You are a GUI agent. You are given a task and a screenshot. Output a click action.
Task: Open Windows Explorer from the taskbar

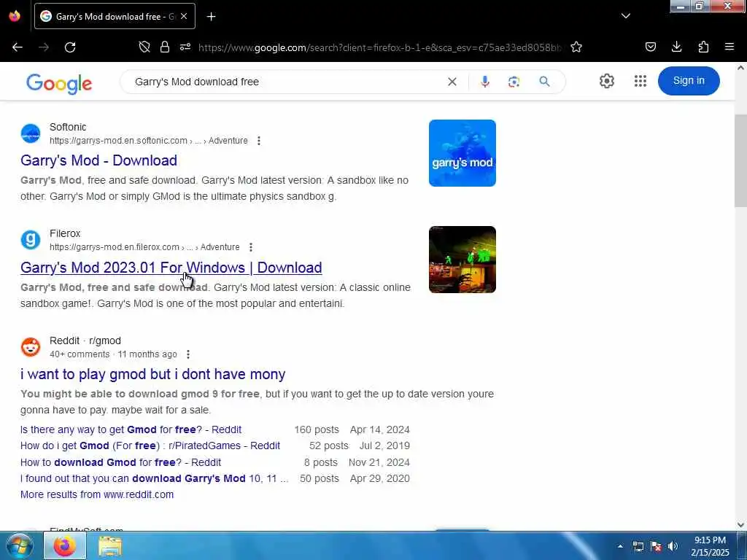pos(110,546)
